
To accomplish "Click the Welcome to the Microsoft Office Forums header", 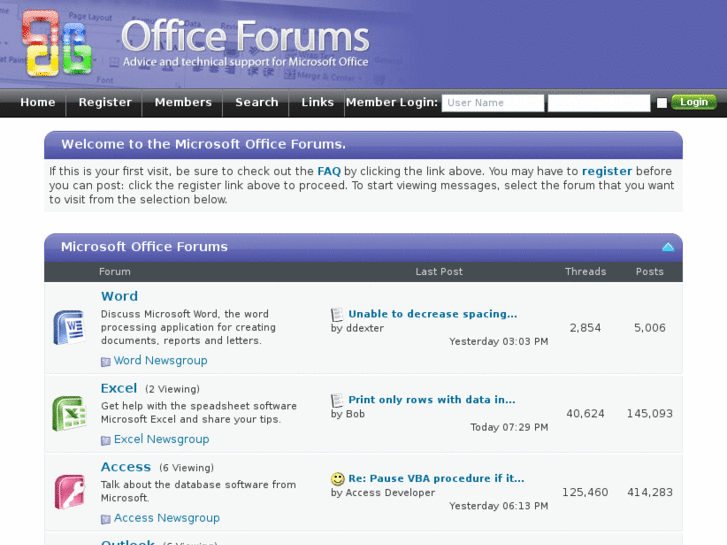I will 204,144.
